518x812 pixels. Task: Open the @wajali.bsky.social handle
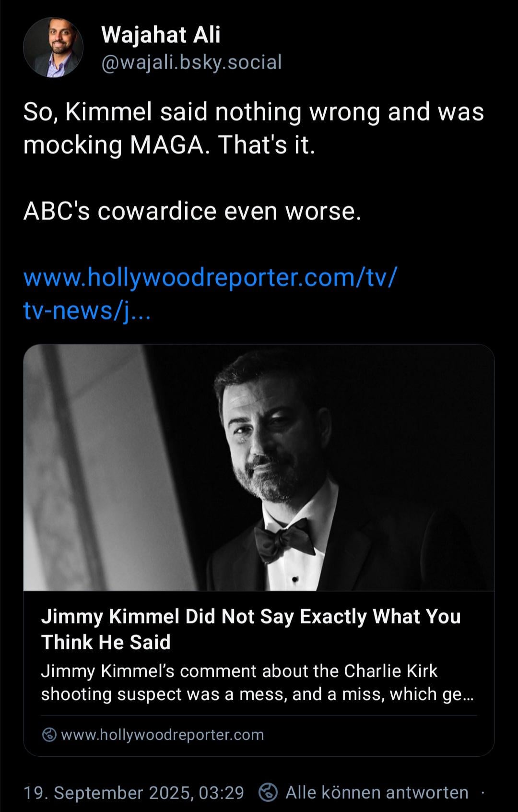pos(191,62)
